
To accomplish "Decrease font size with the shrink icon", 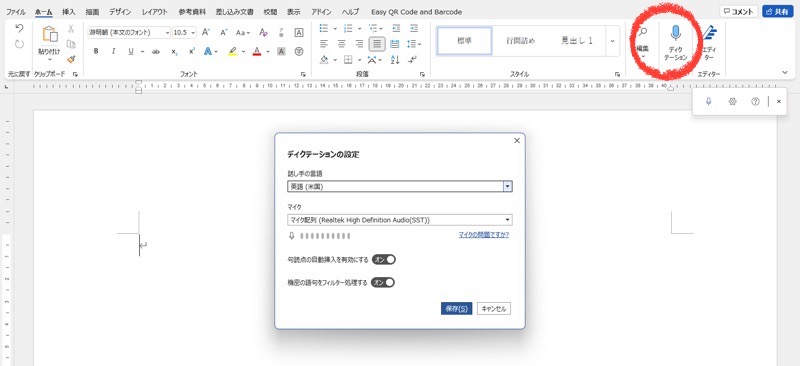I will click(x=223, y=32).
